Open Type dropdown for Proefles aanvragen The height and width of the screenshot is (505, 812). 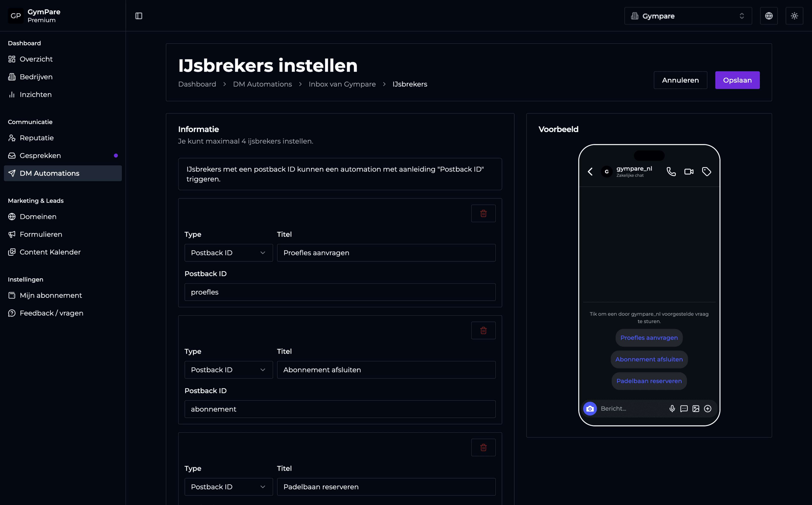pos(229,253)
